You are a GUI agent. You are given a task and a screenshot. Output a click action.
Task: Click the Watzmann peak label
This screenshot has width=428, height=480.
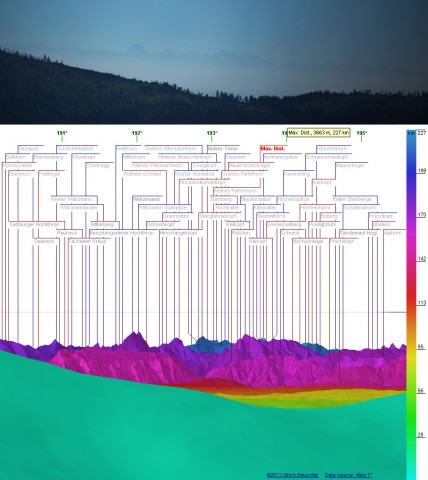[147, 199]
